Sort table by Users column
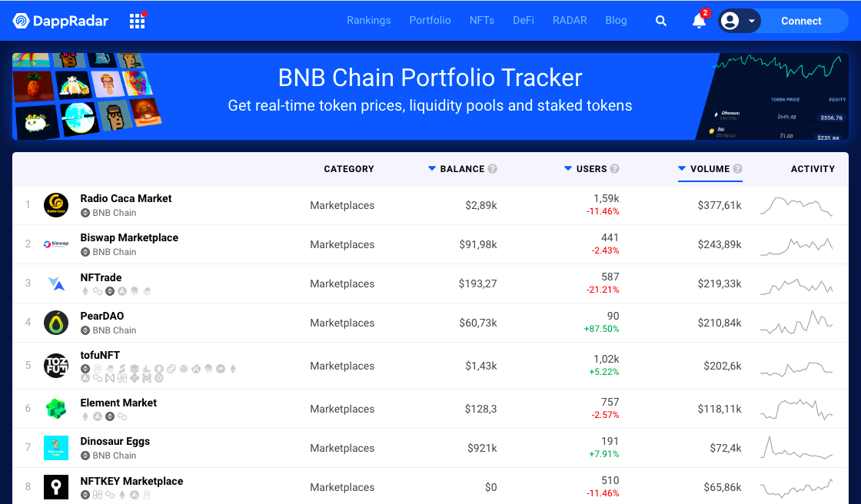 pos(585,168)
